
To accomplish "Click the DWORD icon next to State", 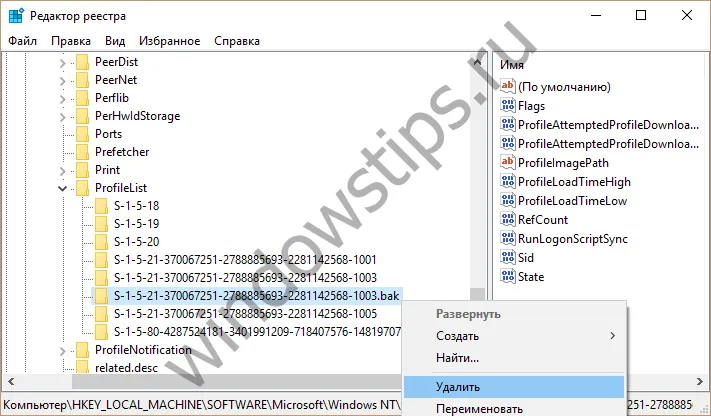I will [507, 276].
